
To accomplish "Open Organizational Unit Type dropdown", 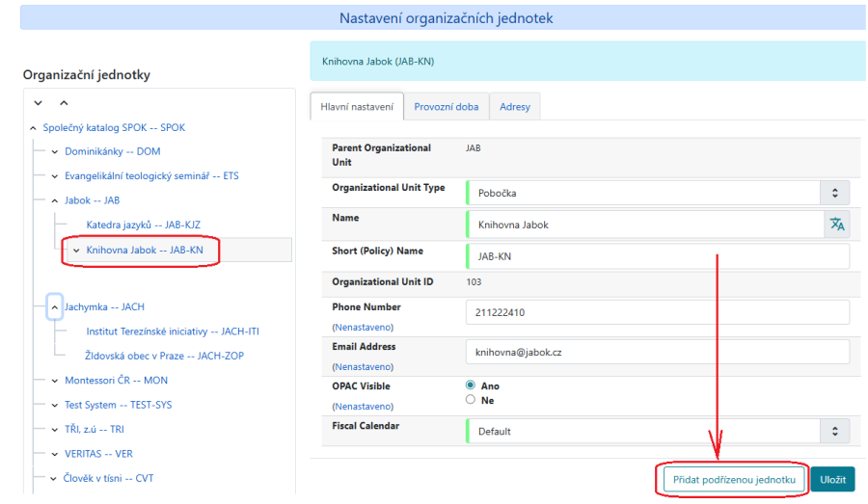I will 657,193.
